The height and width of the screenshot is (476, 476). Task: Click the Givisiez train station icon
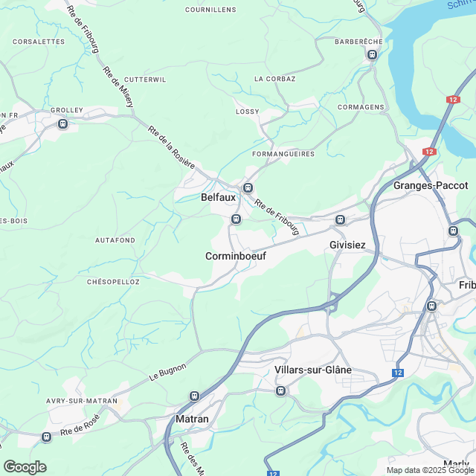[340, 219]
